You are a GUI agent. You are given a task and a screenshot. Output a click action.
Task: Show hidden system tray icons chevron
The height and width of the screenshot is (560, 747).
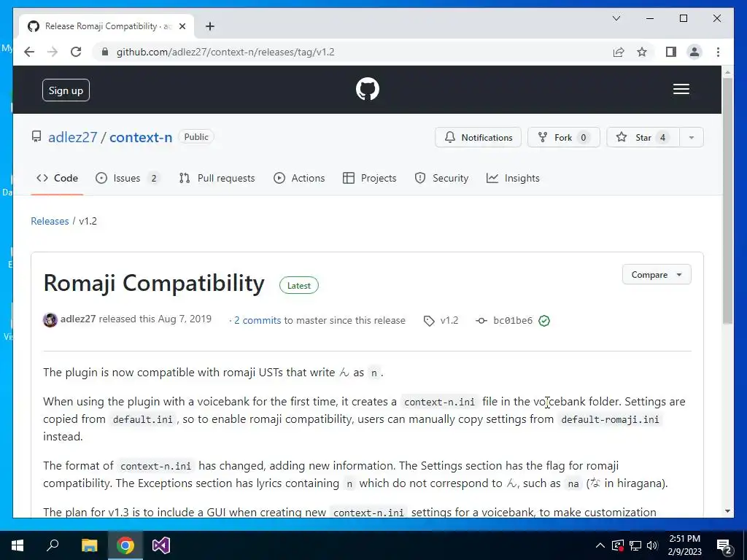pos(600,545)
